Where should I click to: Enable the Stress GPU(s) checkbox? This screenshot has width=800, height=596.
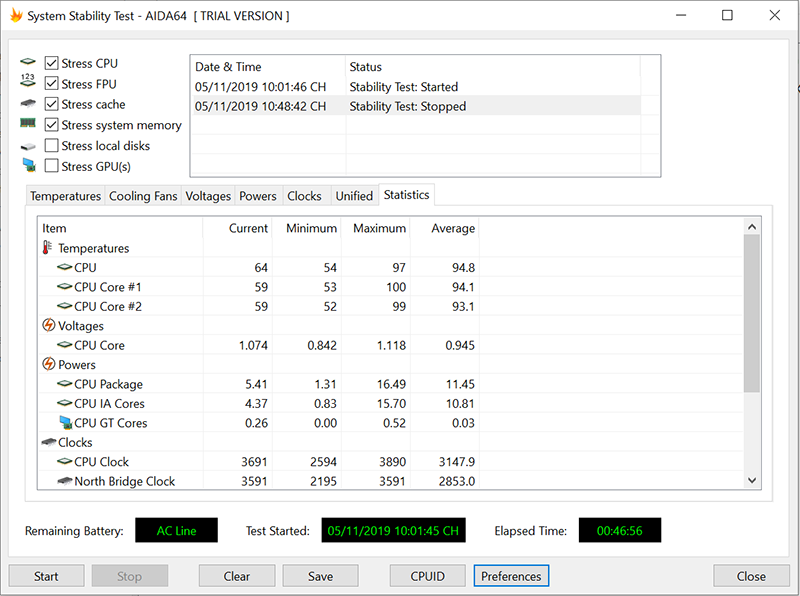click(x=52, y=167)
